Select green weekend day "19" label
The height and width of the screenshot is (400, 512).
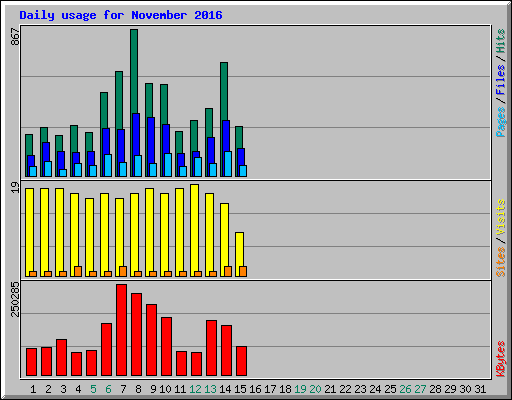pos(300,389)
